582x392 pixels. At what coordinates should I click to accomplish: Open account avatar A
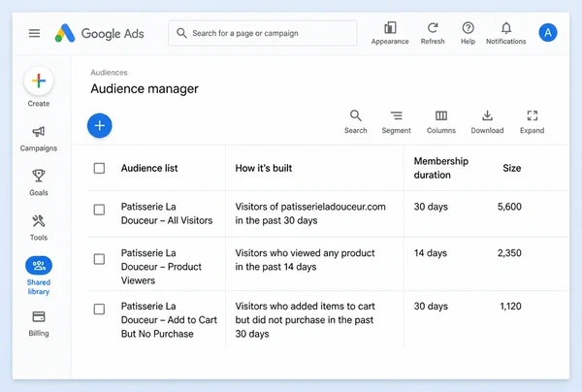548,33
